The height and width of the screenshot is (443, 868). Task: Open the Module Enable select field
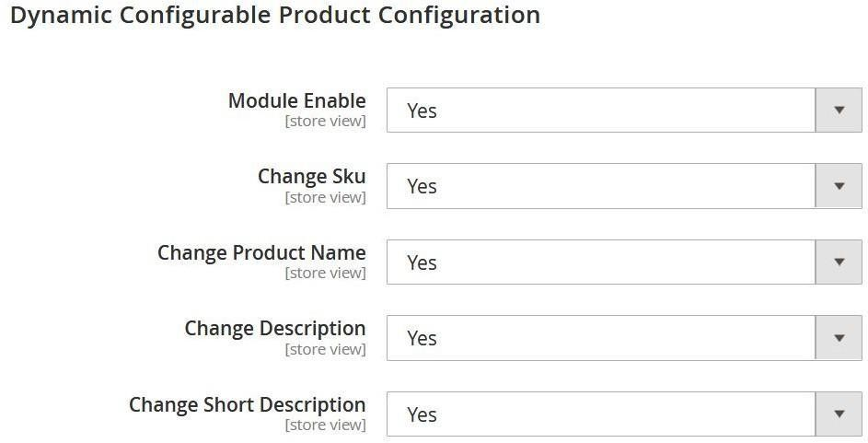(624, 111)
